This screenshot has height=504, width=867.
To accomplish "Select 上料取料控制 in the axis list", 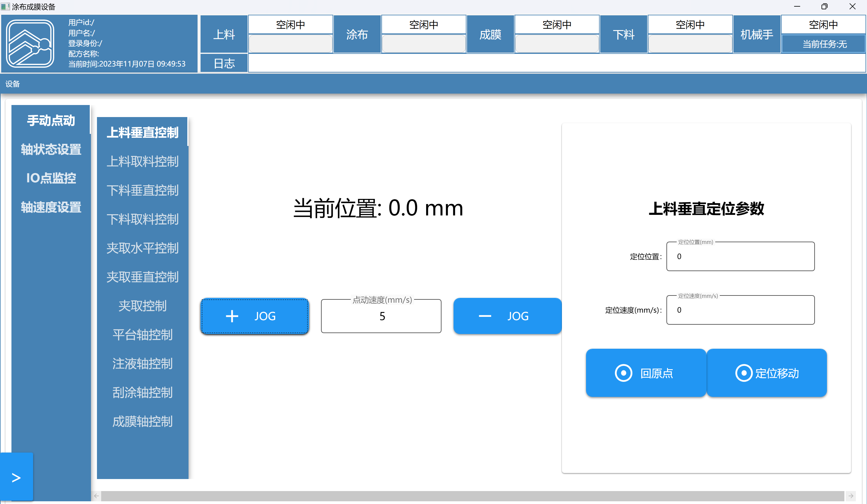I will (142, 161).
